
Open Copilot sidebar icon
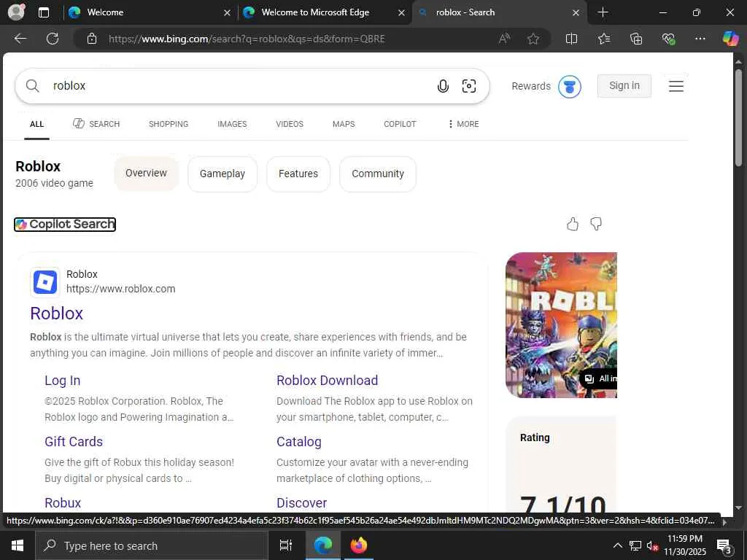click(x=730, y=39)
